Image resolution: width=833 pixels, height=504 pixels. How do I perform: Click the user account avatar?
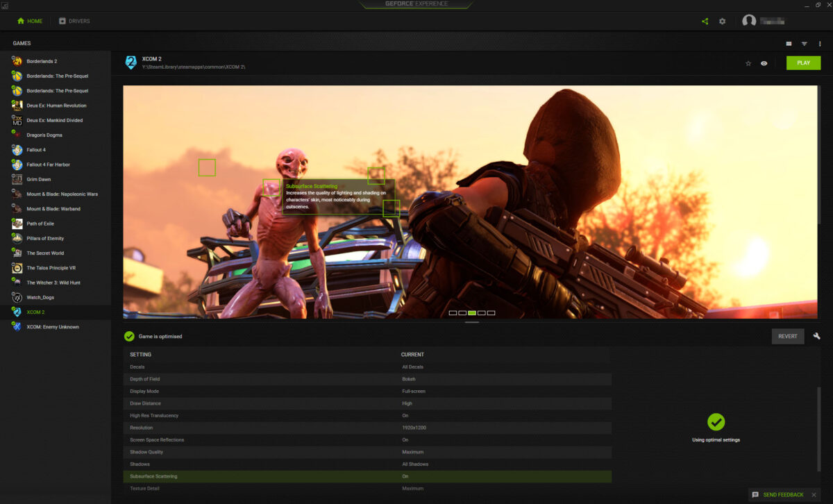[749, 20]
